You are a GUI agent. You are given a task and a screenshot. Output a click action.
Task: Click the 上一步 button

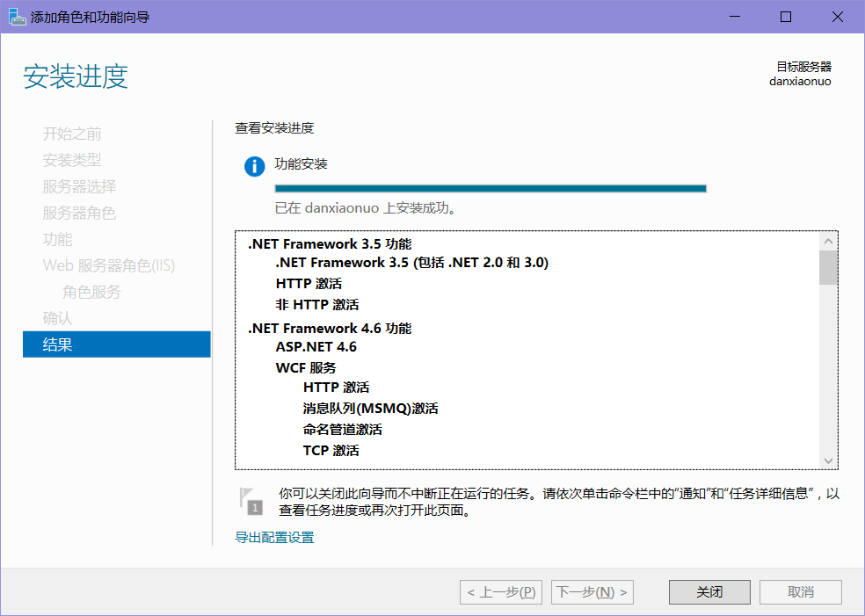500,591
